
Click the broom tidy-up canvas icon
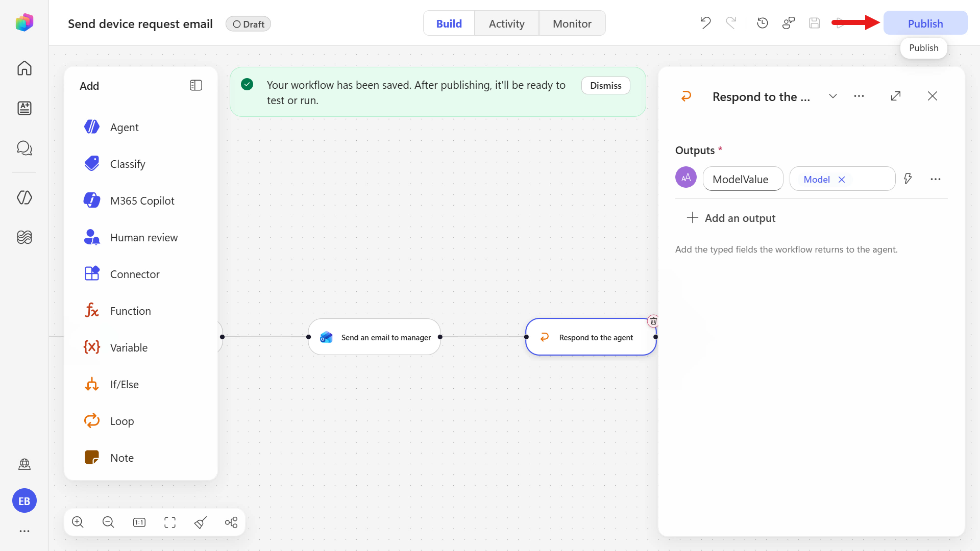201,522
